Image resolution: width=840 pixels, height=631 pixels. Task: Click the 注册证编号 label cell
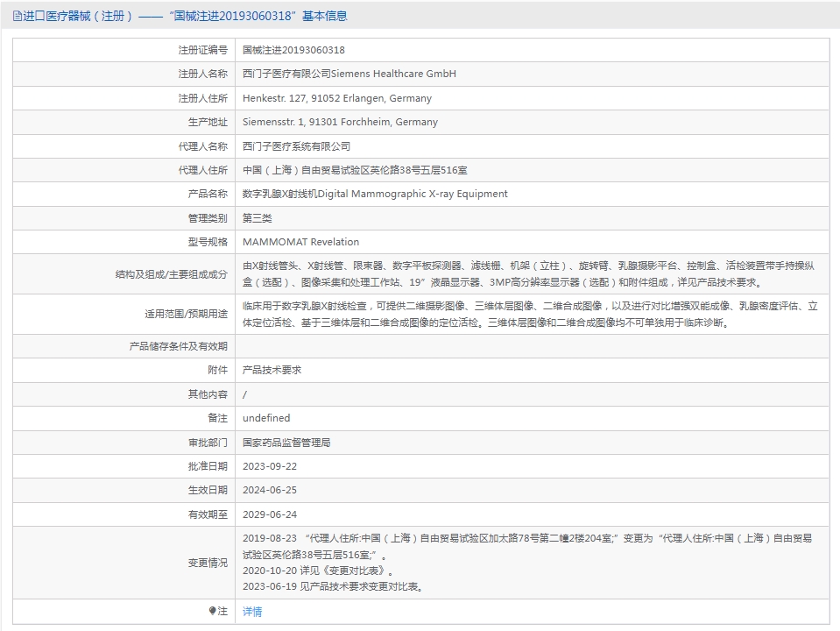124,50
